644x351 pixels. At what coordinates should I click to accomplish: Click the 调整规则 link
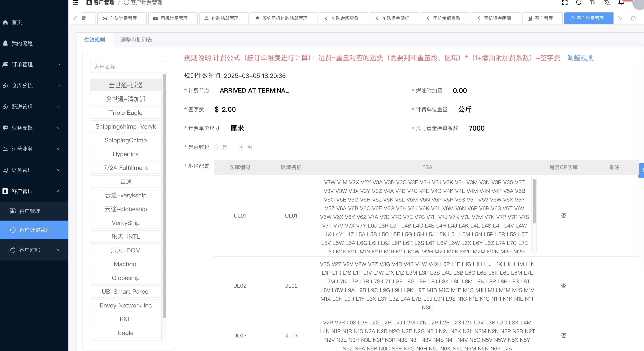(580, 58)
